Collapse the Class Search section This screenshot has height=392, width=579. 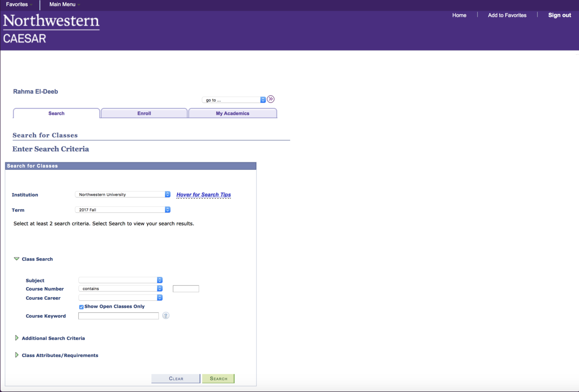click(17, 259)
